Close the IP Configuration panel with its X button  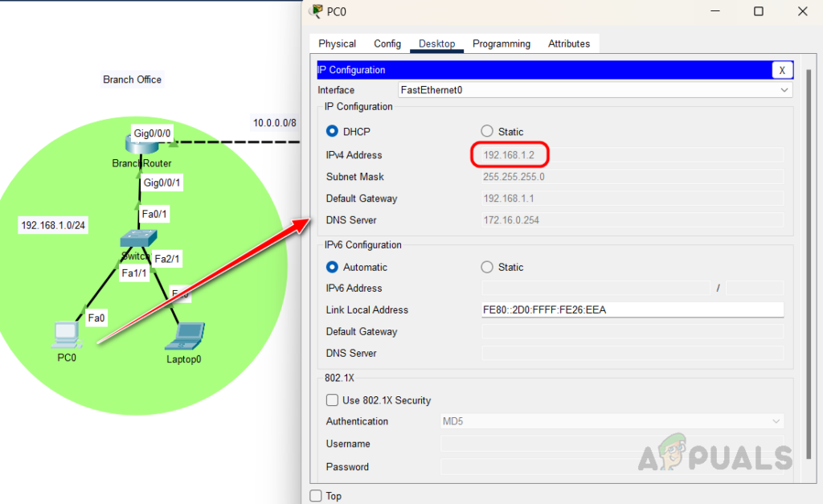coord(782,70)
